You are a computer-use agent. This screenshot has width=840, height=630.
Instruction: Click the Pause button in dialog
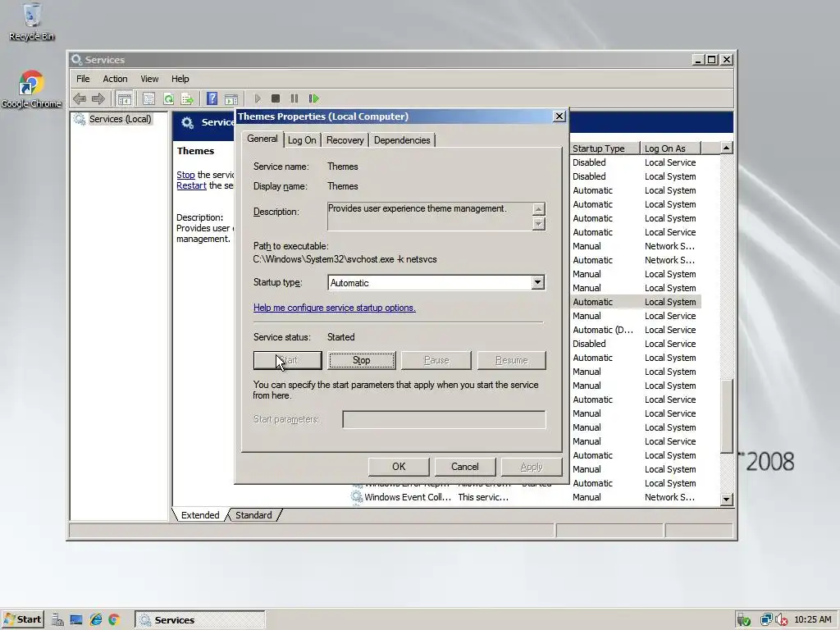(436, 361)
